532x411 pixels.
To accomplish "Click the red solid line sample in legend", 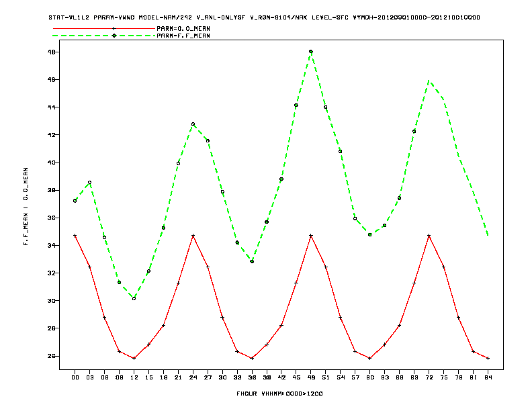I will [104, 28].
